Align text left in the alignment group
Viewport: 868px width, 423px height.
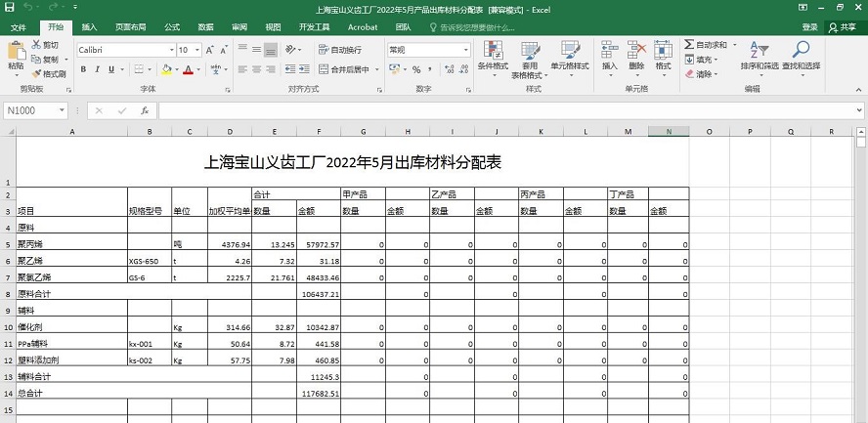(x=242, y=69)
